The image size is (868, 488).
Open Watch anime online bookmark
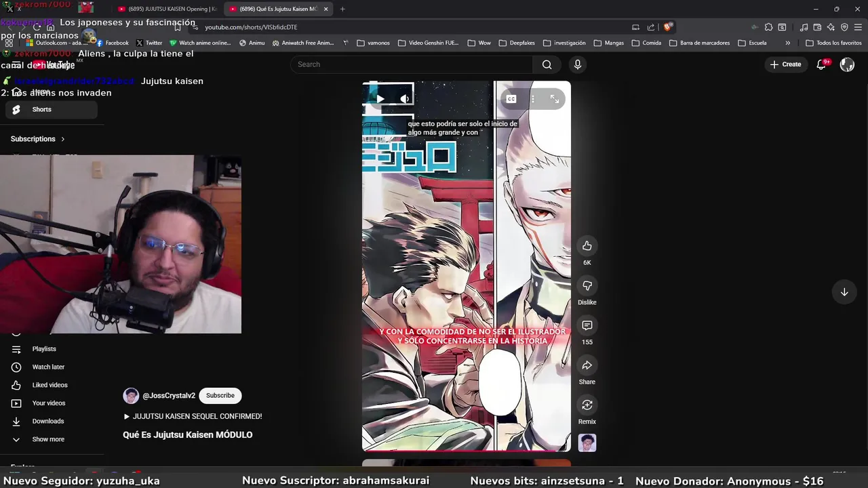tap(200, 43)
